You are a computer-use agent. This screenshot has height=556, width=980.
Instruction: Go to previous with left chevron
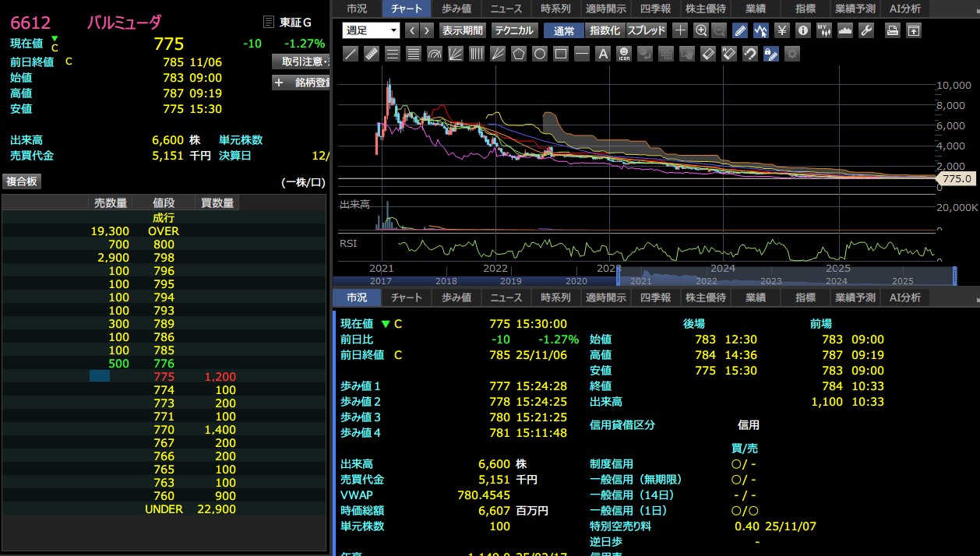click(411, 30)
